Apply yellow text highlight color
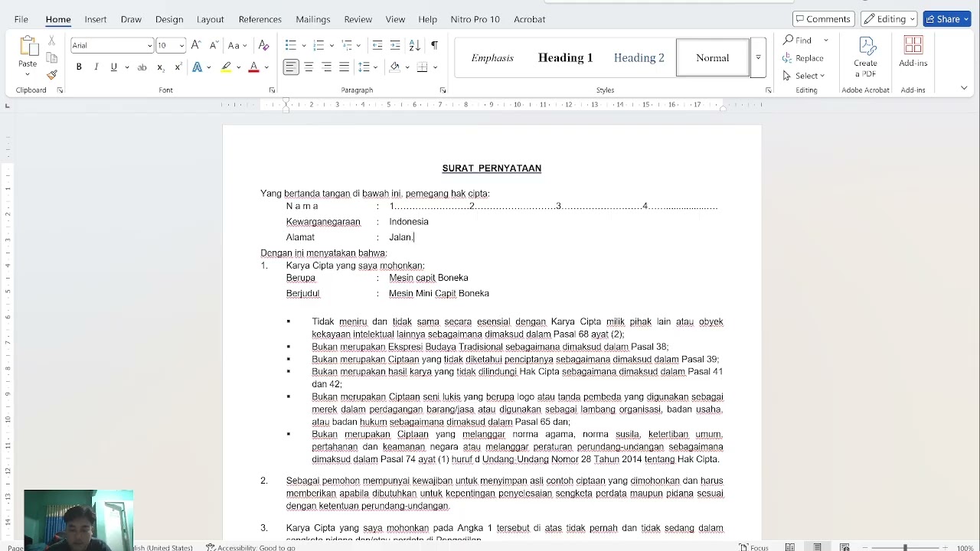Screen dimensions: 980x551 click(227, 67)
